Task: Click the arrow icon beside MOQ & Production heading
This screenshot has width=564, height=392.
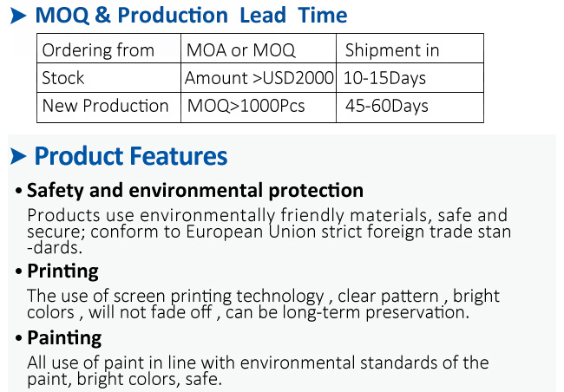Action: [x=18, y=16]
